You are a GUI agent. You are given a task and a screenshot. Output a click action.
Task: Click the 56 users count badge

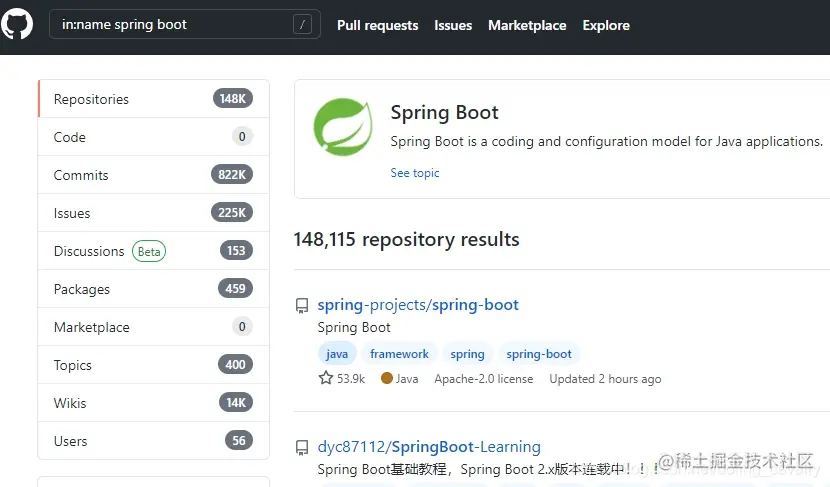(239, 440)
